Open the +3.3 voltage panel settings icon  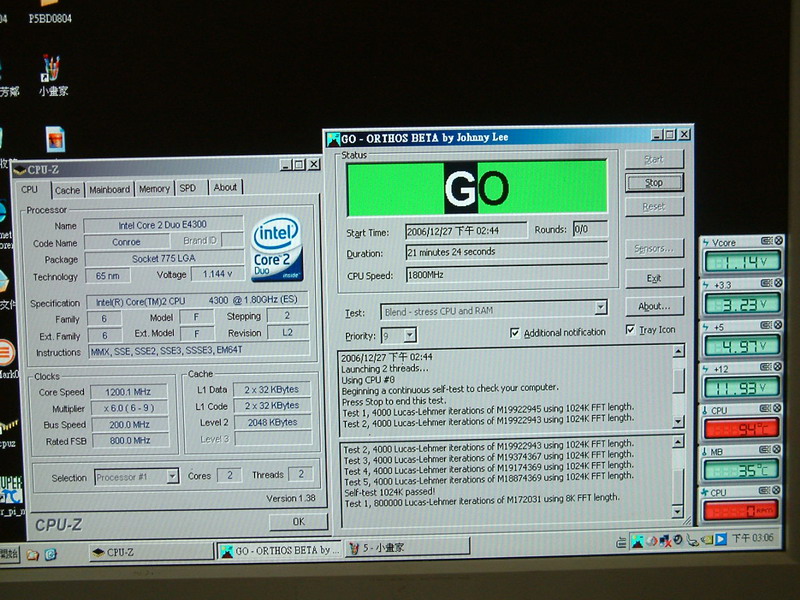766,283
